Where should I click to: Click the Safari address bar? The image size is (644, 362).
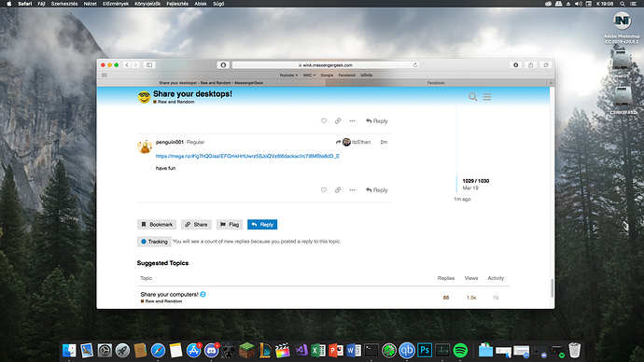pos(326,65)
